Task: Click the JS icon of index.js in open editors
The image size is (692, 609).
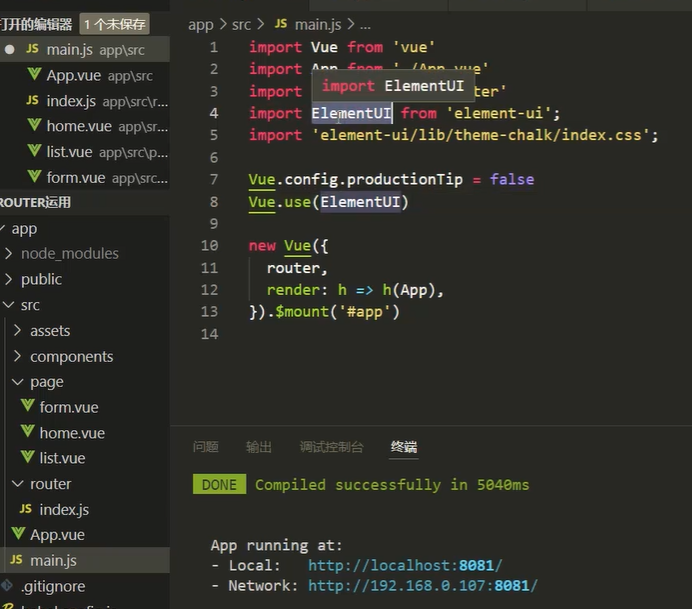Action: (x=32, y=100)
